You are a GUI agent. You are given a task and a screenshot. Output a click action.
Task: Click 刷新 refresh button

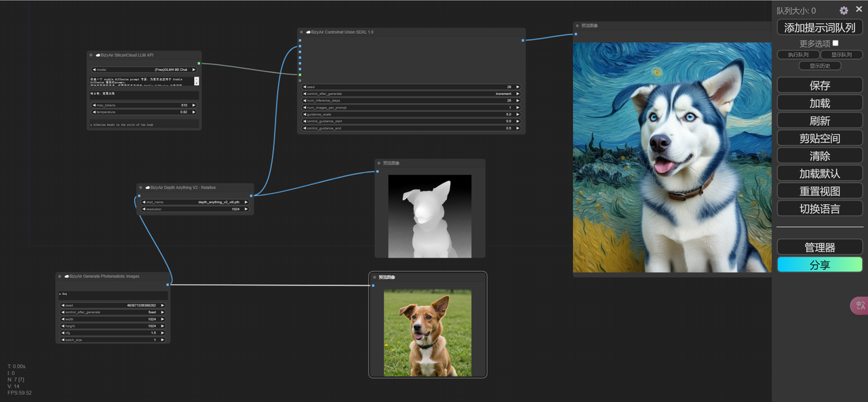[x=820, y=121]
